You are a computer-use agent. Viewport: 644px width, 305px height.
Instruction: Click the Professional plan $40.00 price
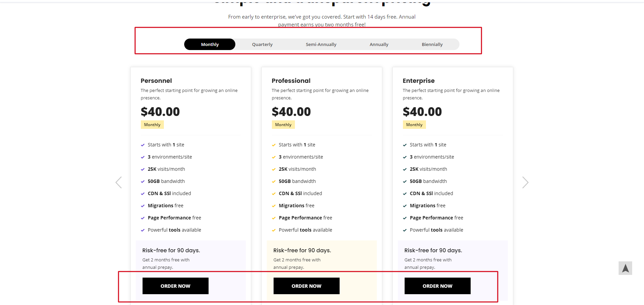[291, 112]
